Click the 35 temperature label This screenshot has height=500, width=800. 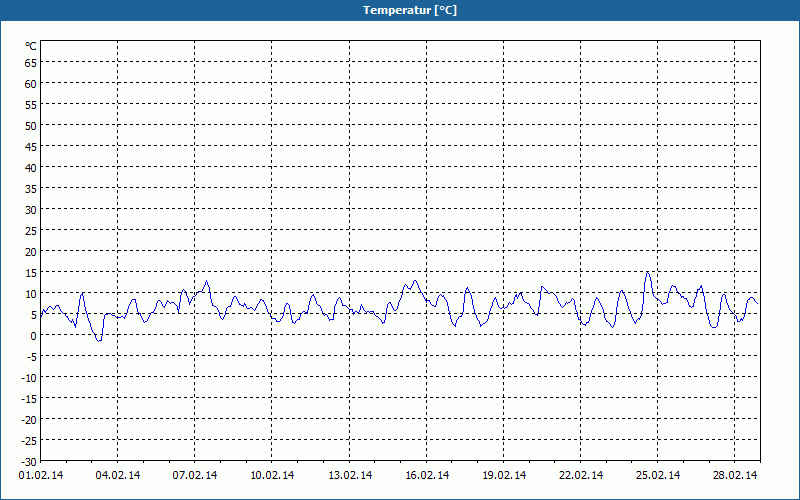[x=31, y=189]
